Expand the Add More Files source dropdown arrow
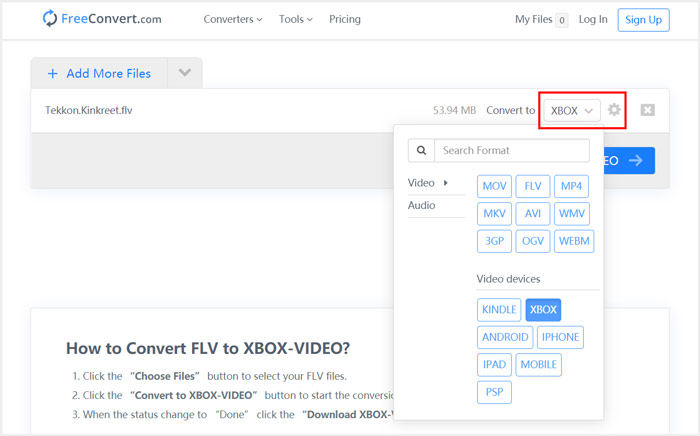The height and width of the screenshot is (436, 700). tap(185, 73)
